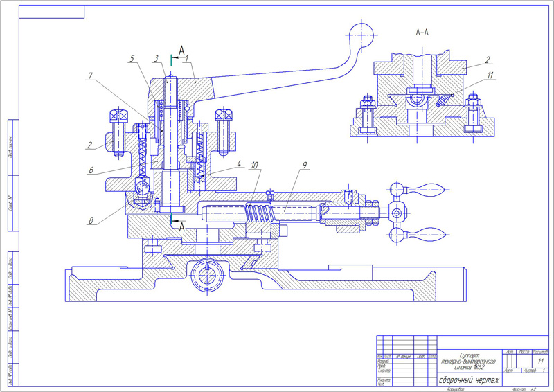Click the lower cutting-plane letter 'А'
554x392 pixels.
tap(181, 227)
